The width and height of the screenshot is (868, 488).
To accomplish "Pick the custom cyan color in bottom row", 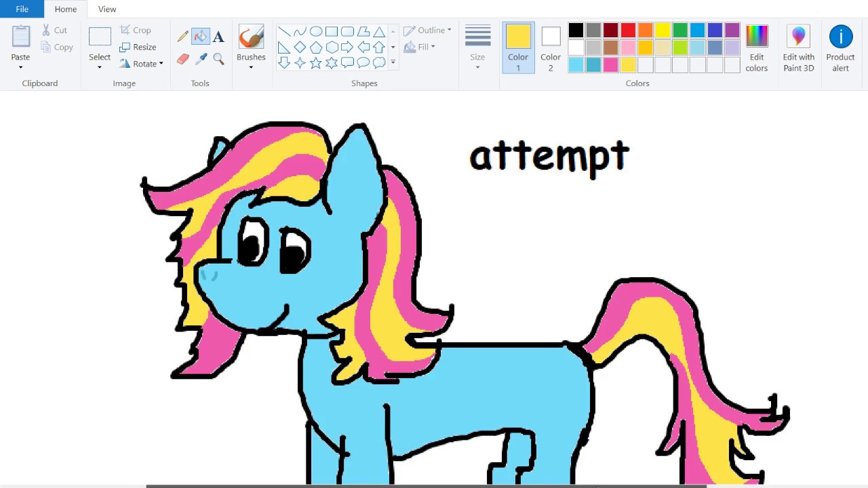I will pyautogui.click(x=576, y=65).
